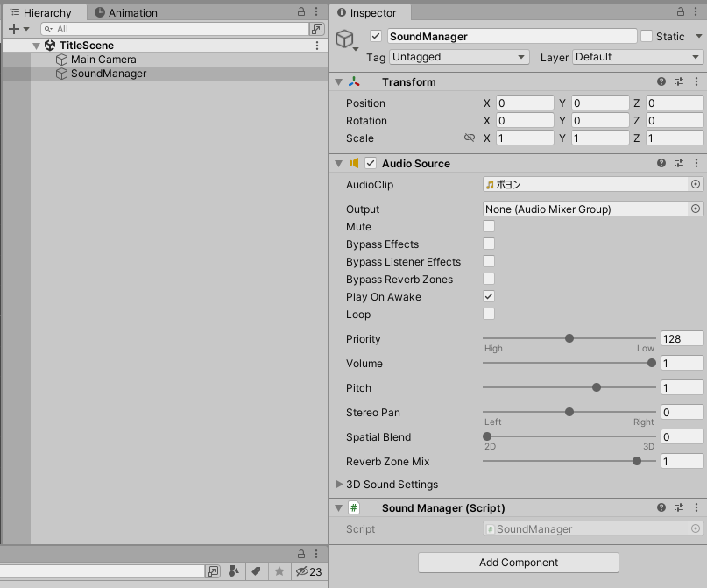Open bottom panel kebab menu

pos(316,553)
